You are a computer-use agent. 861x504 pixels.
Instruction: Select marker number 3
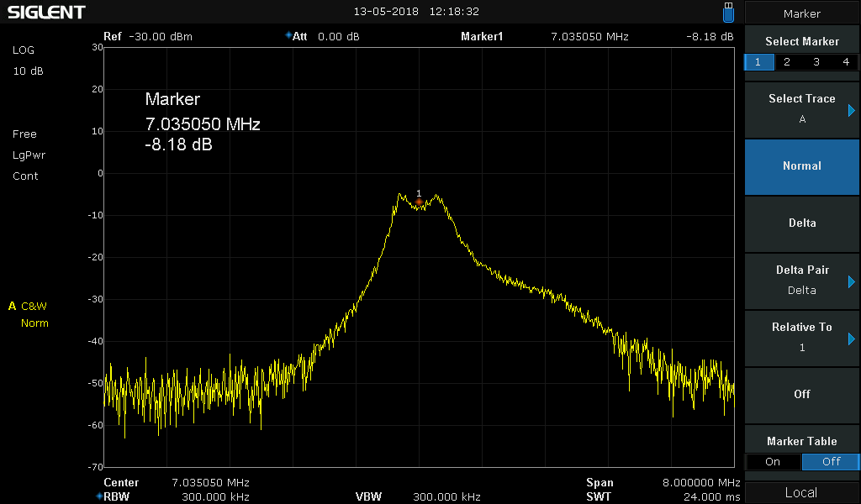[816, 62]
